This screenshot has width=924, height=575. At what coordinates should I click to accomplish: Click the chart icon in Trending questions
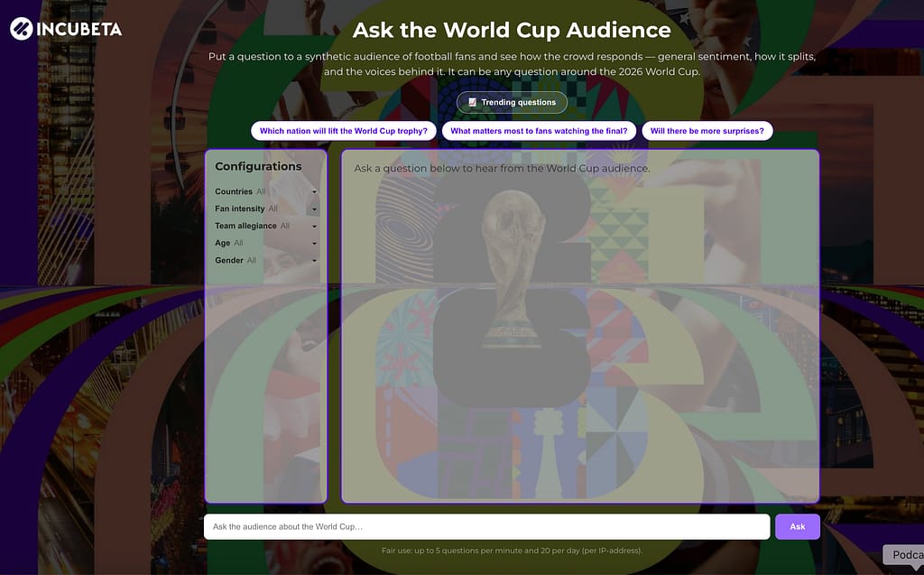472,102
